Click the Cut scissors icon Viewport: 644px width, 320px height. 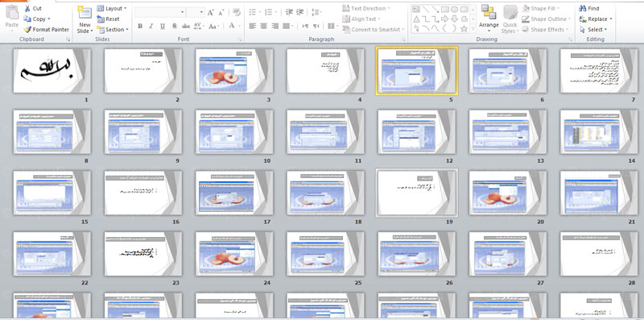[27, 8]
